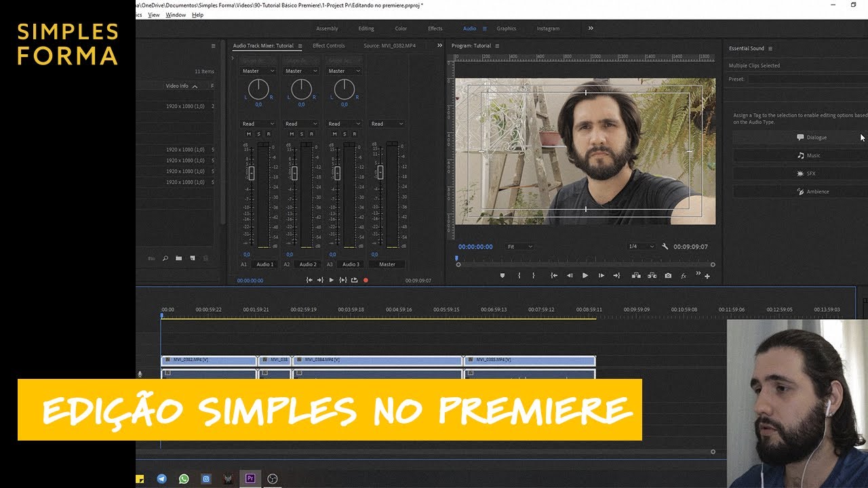This screenshot has width=868, height=488.
Task: Open the Premiere Pro taskbar icon
Action: click(x=250, y=479)
